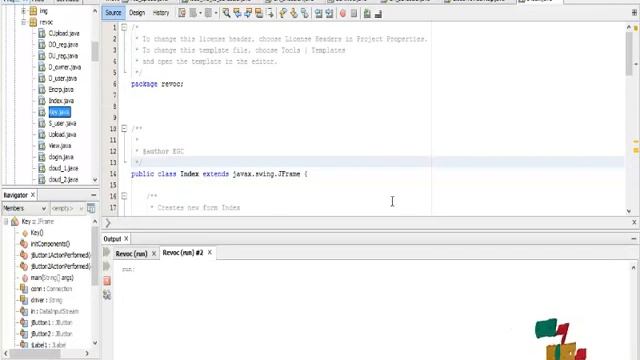640x360 pixels.
Task: Collapse code fold at line 1
Action: [x=124, y=28]
